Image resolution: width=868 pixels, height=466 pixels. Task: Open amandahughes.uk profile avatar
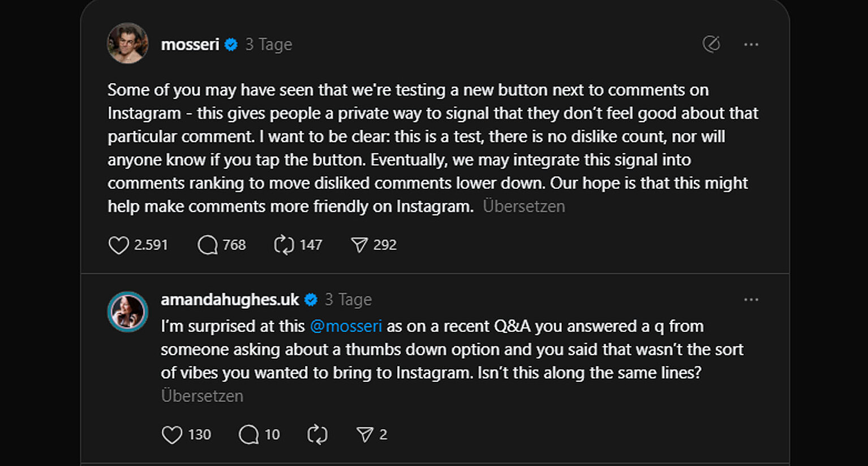pyautogui.click(x=128, y=312)
